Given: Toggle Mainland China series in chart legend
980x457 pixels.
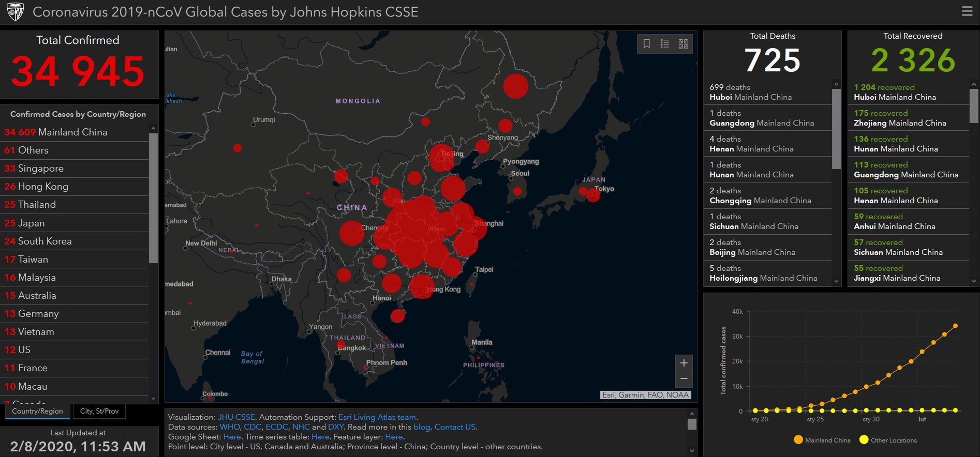Looking at the screenshot, I should coord(822,440).
